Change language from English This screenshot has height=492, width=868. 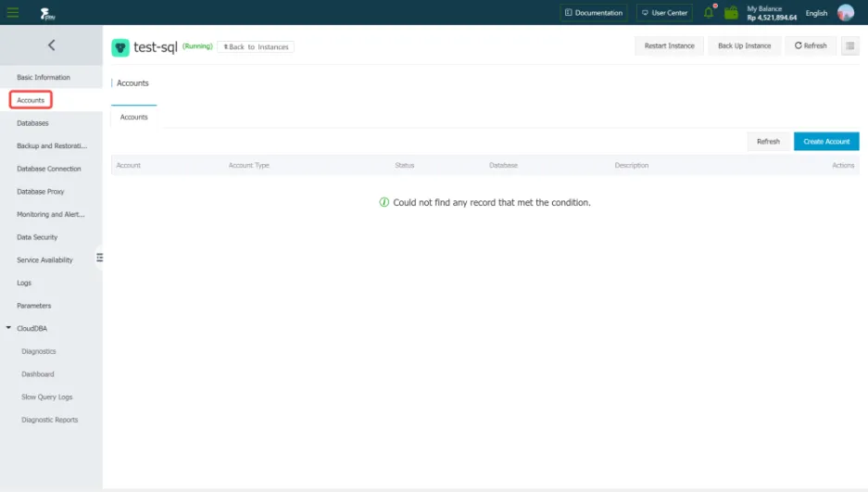tap(816, 13)
